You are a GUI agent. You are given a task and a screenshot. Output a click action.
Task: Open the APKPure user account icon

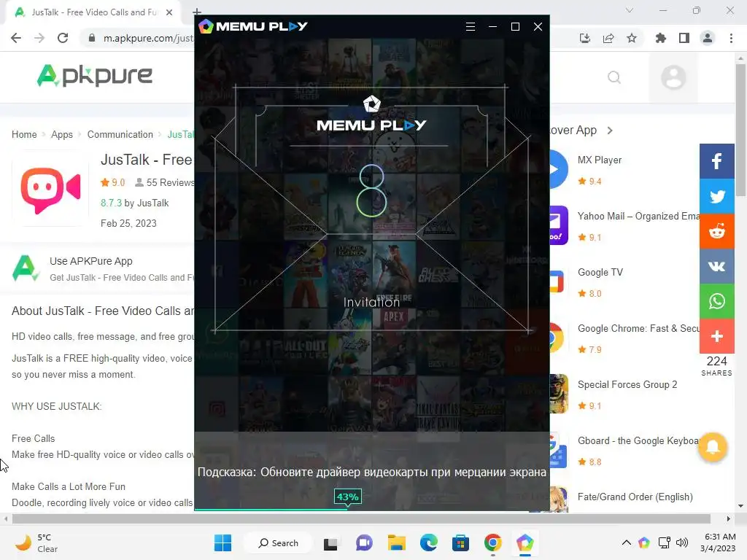coord(673,77)
